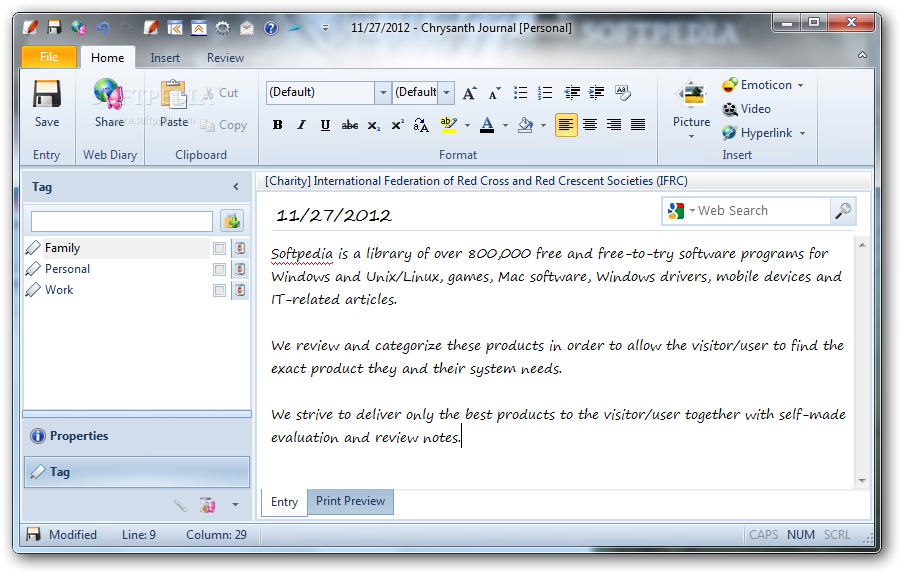This screenshot has width=902, height=574.
Task: Click the magnifier icon of Web Search
Action: coord(843,211)
